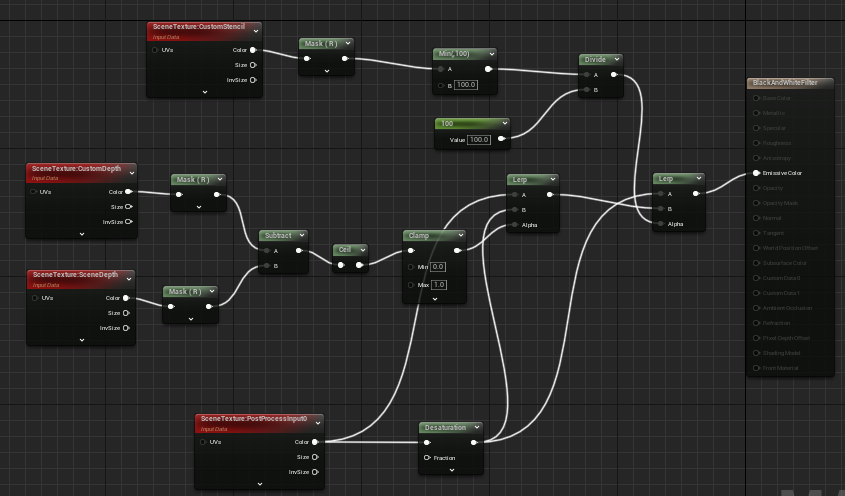845x496 pixels.
Task: Click the InvSize output pin on SceneTexture:PostProcessInput0
Action: click(314, 472)
